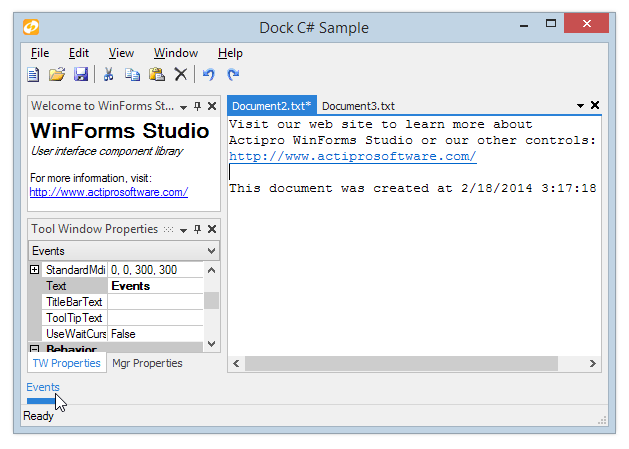Toggle auto-hide pin on Welcome tool window
Viewport: 629px width, 449px height.
pos(197,106)
